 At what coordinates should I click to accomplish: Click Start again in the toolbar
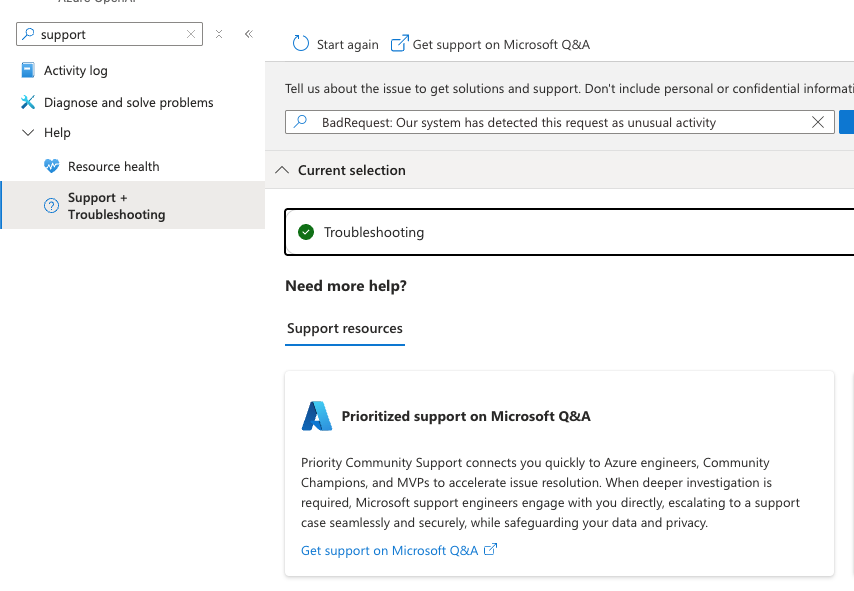click(347, 45)
